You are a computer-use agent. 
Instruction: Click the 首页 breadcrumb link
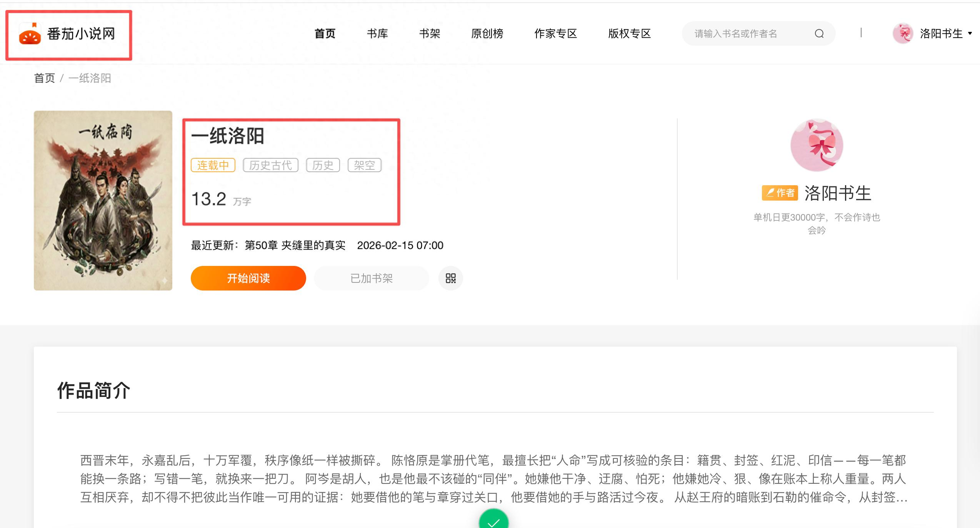pyautogui.click(x=45, y=78)
